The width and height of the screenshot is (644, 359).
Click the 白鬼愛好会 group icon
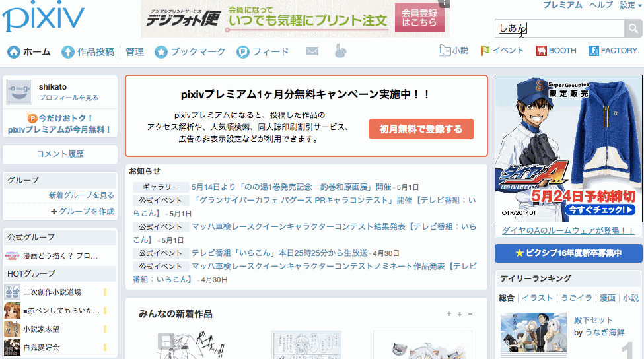[13, 348]
